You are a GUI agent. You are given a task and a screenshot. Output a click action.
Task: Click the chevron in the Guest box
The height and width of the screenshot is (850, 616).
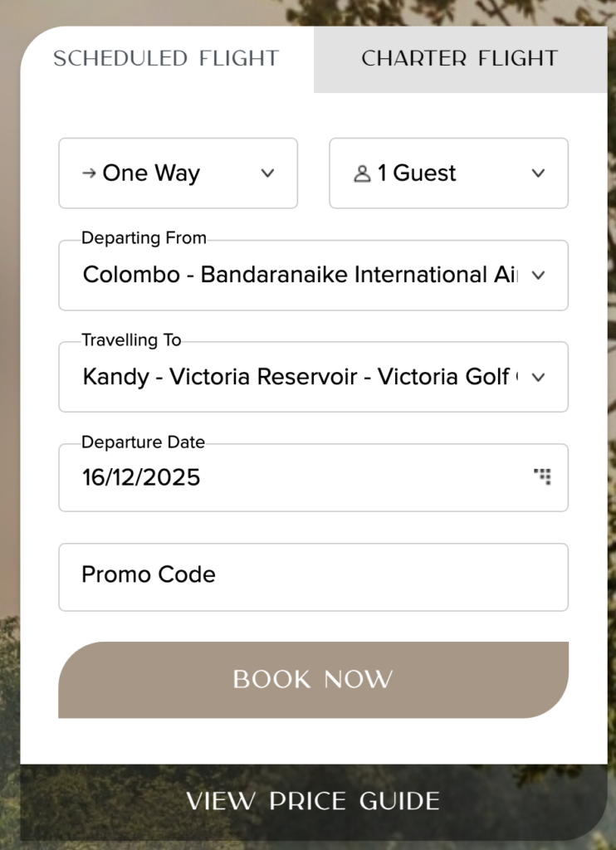pos(538,173)
